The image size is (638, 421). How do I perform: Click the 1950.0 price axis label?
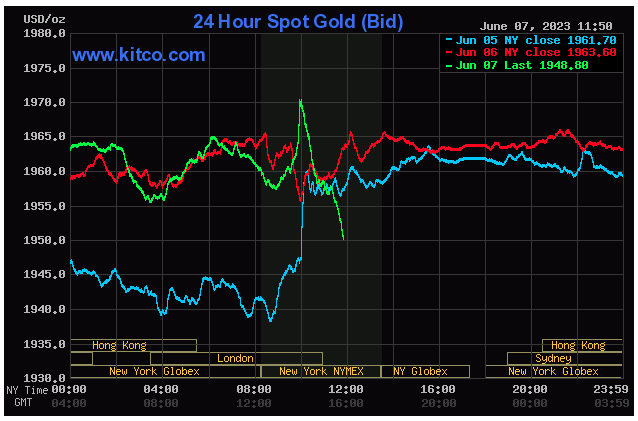(47, 240)
